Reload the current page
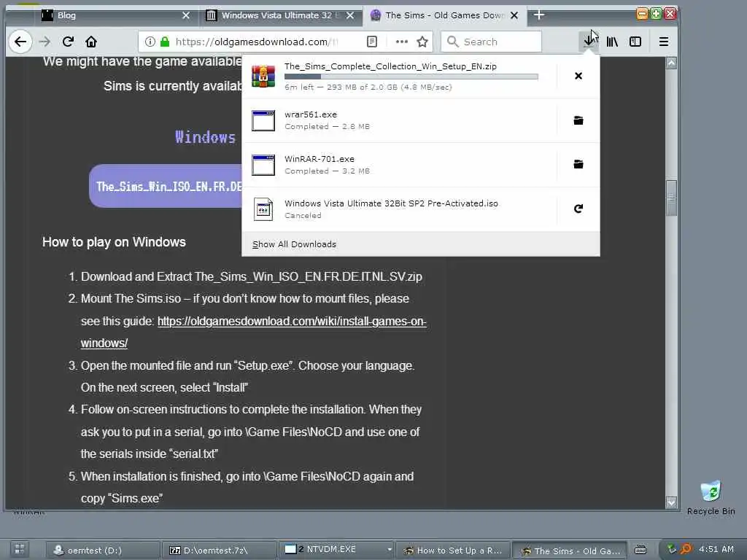The image size is (747, 560). [x=68, y=42]
